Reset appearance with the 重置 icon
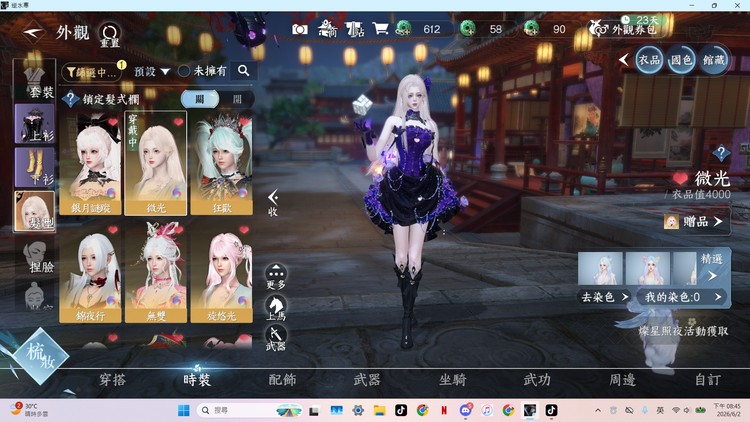Image resolution: width=750 pixels, height=422 pixels. 110,34
